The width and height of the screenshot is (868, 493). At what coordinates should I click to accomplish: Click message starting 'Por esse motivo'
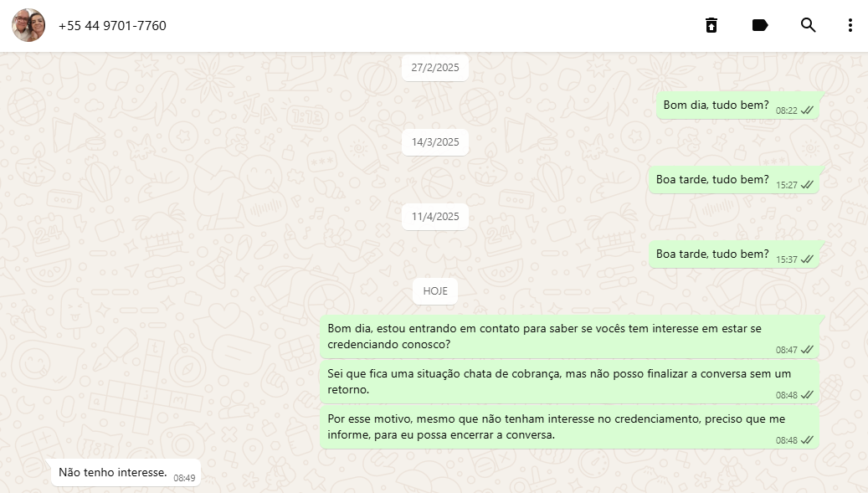pyautogui.click(x=570, y=427)
